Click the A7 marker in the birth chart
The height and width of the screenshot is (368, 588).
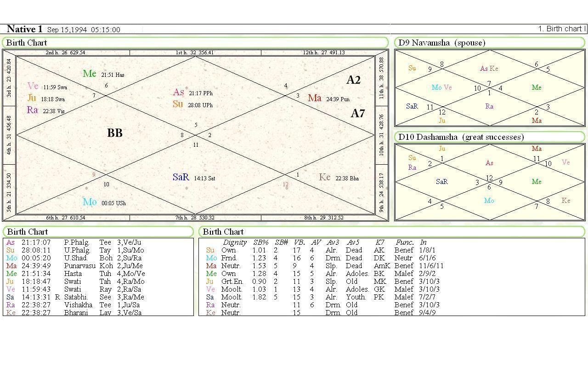358,113
